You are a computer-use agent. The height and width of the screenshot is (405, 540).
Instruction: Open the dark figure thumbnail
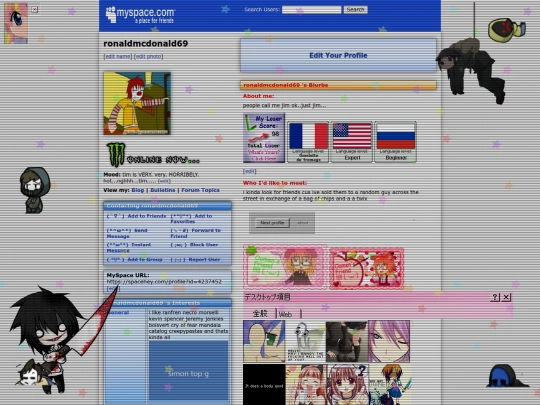(x=347, y=341)
